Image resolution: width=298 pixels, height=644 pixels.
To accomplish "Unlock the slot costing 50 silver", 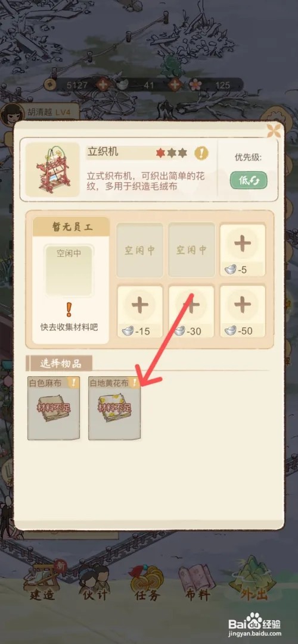I will [243, 312].
